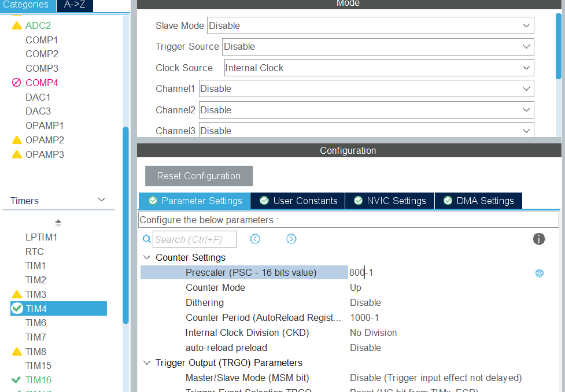Screen dimensions: 565x392
Task: Select TIM3 under Timers
Action: (36, 294)
